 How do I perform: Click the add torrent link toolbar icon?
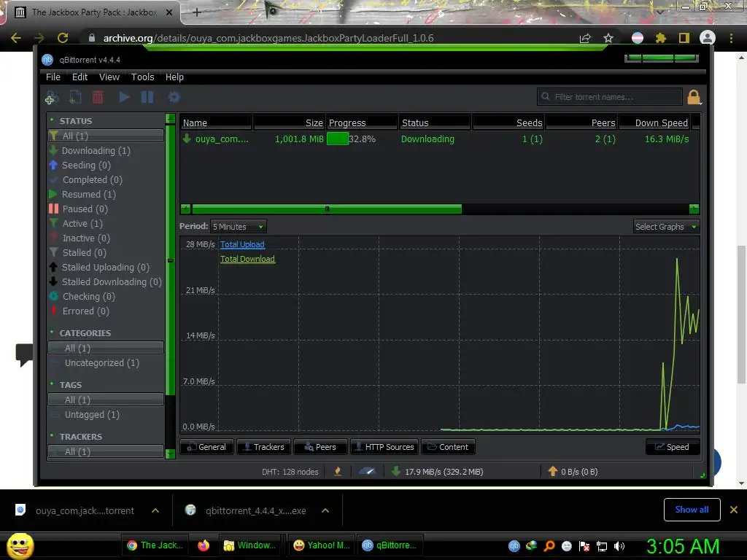click(51, 97)
